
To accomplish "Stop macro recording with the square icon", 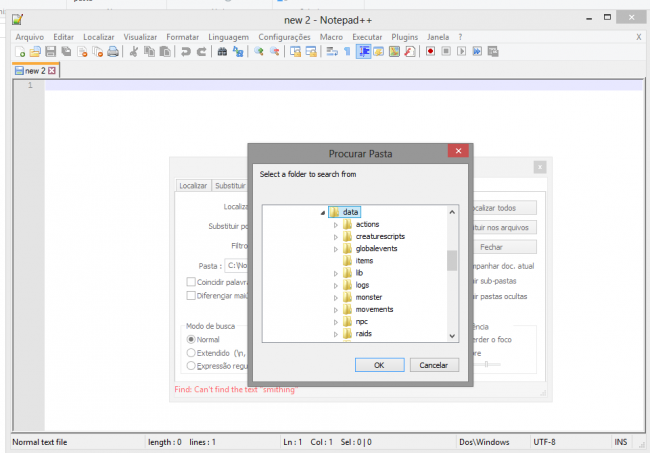I will (446, 51).
